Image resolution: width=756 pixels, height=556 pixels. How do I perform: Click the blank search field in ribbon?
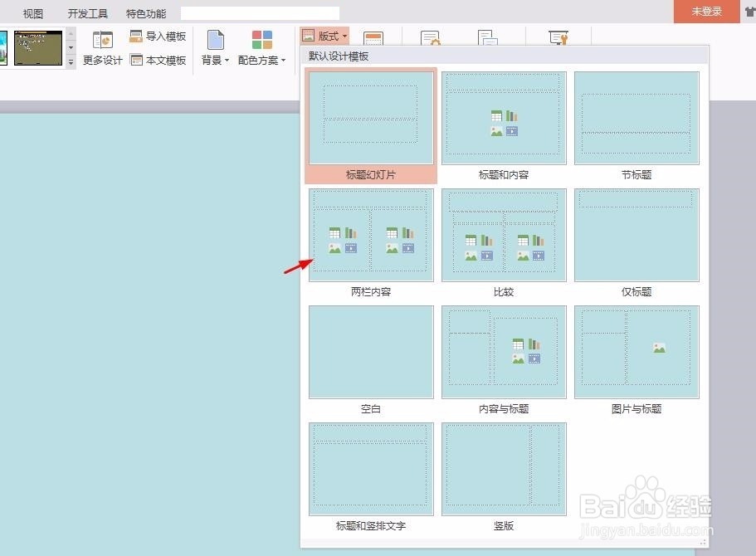coord(260,13)
